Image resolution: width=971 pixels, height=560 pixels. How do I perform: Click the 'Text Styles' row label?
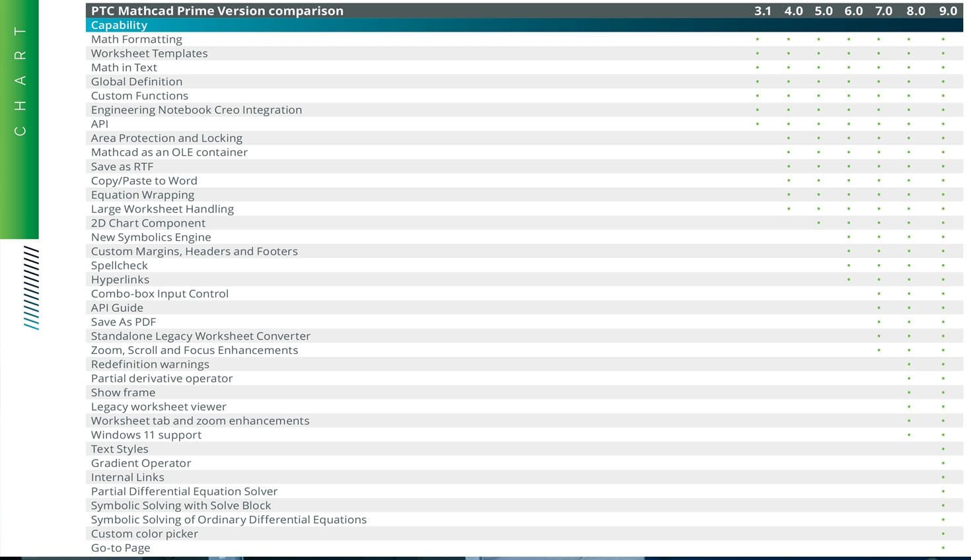pyautogui.click(x=120, y=449)
